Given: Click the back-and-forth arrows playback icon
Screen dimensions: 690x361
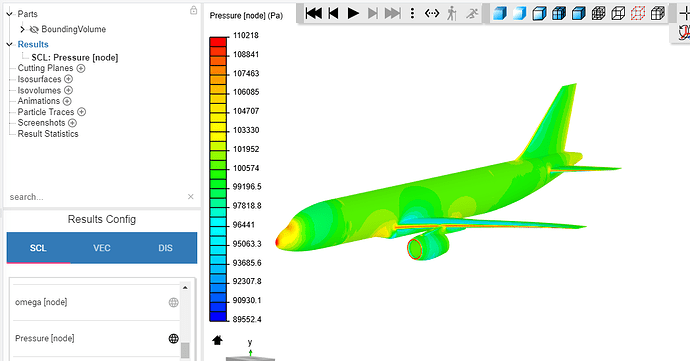Looking at the screenshot, I should 432,13.
